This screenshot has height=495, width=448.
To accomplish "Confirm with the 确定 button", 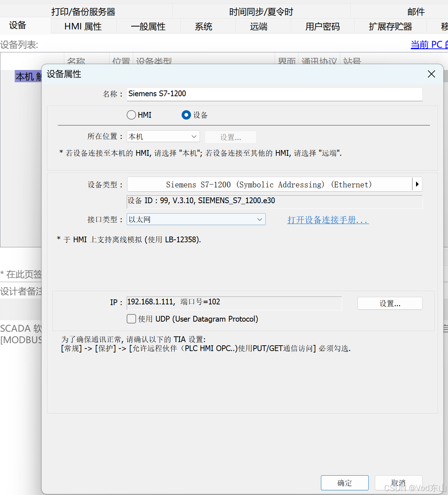I will (345, 483).
